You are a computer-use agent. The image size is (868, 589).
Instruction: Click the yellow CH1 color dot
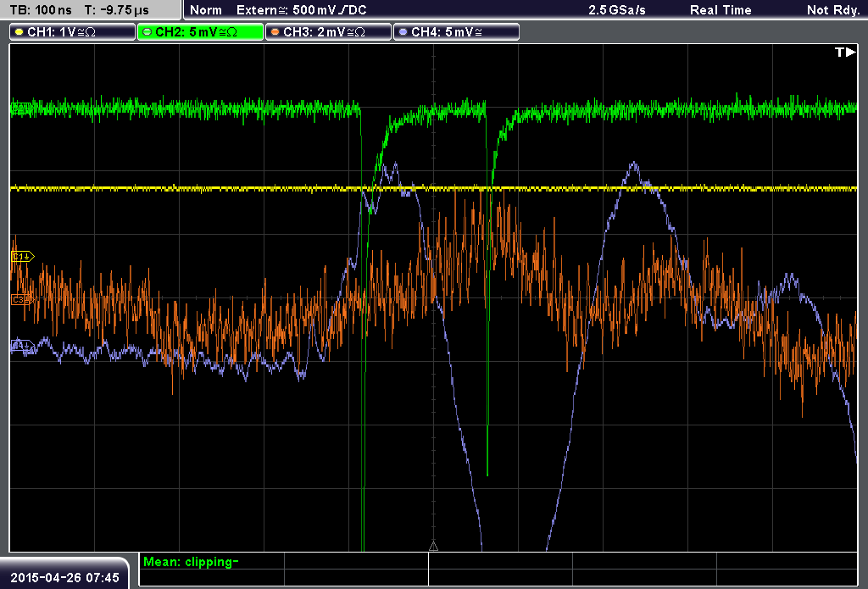(19, 32)
